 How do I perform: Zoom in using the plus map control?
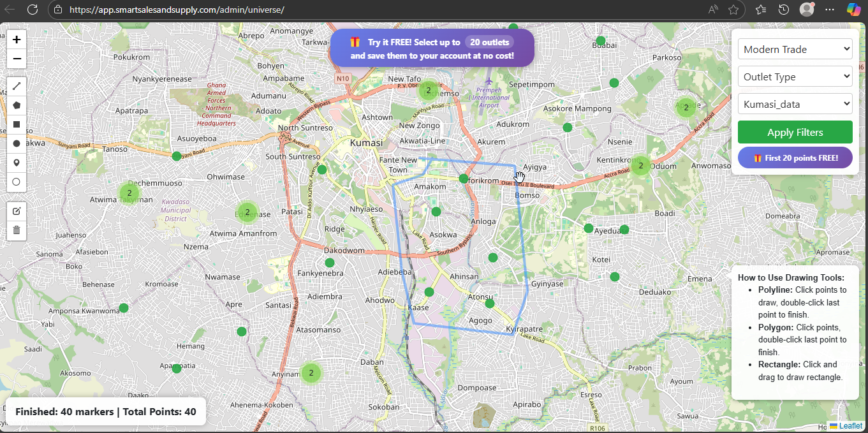click(x=16, y=39)
